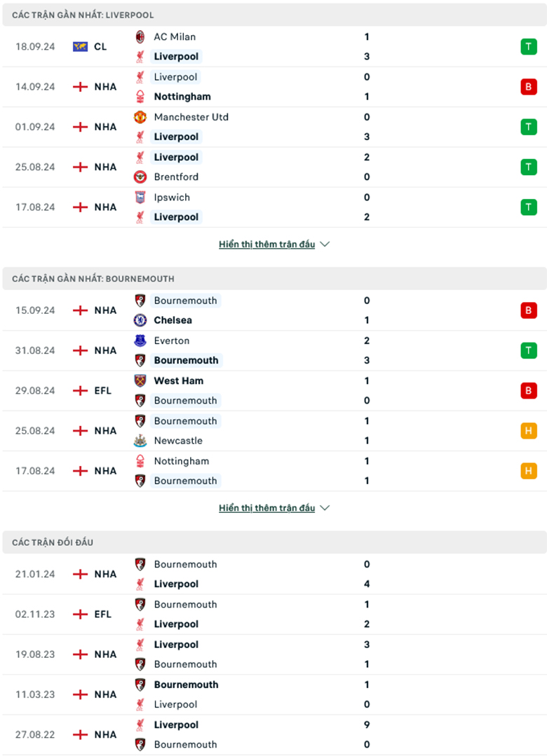Click the West Ham club crest
Viewport: 547px width, 756px height.
pos(140,381)
